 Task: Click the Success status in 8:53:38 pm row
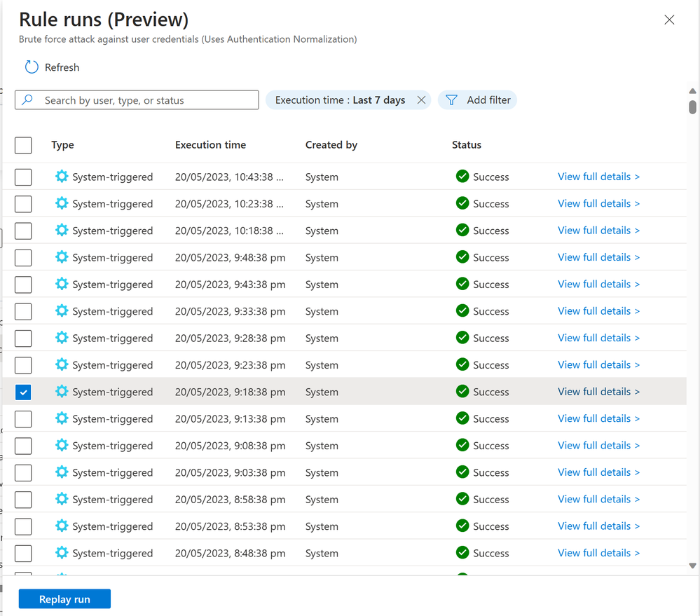[x=491, y=526]
